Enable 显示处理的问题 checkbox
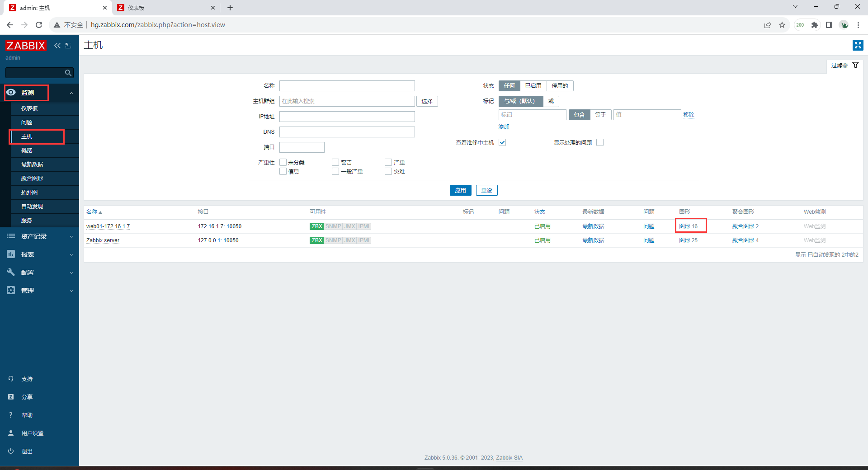The height and width of the screenshot is (470, 868). (600, 142)
